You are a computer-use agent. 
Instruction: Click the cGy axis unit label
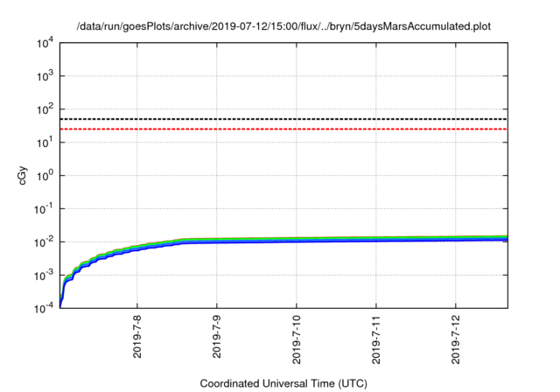[x=22, y=175]
